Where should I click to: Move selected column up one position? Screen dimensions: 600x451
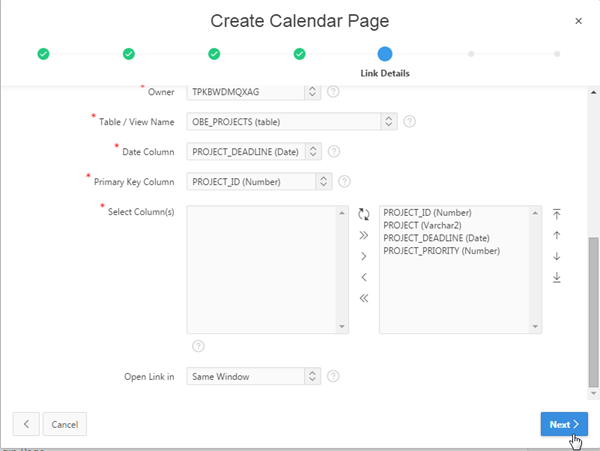click(x=557, y=235)
